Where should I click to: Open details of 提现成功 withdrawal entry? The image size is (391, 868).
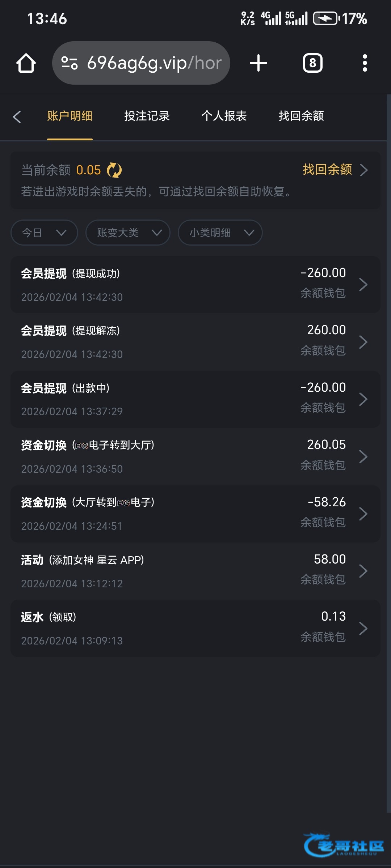coord(195,285)
